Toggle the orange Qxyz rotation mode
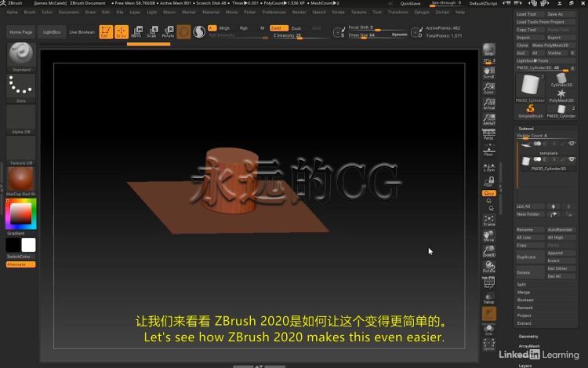This screenshot has width=588, height=368. (489, 193)
